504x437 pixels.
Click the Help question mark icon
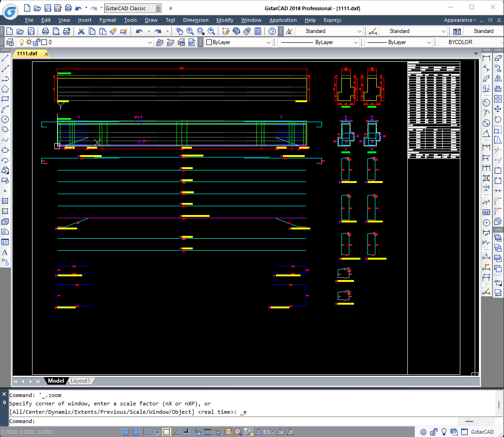272,31
